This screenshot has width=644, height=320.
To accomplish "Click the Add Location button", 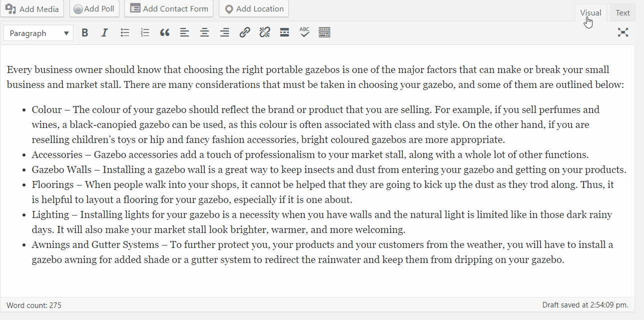I will (254, 9).
